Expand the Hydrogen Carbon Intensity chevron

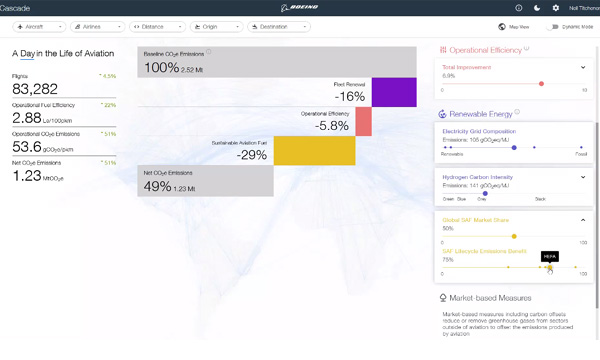click(x=583, y=177)
